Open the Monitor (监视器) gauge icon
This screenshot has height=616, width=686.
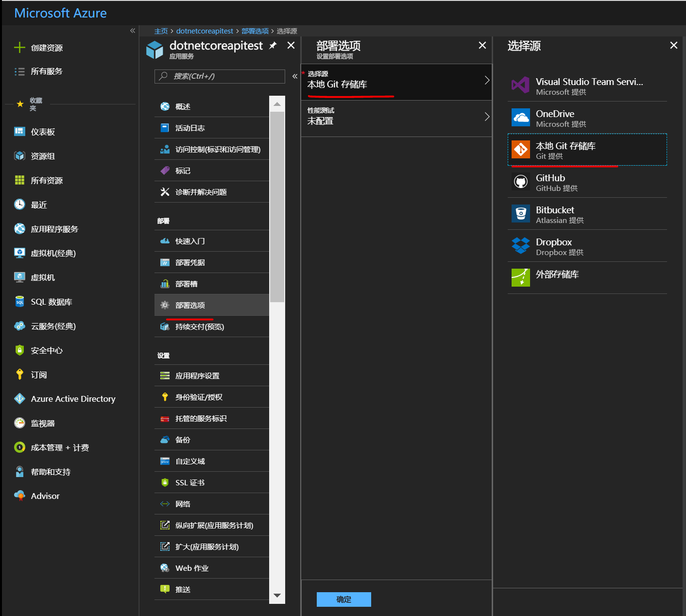[x=19, y=423]
